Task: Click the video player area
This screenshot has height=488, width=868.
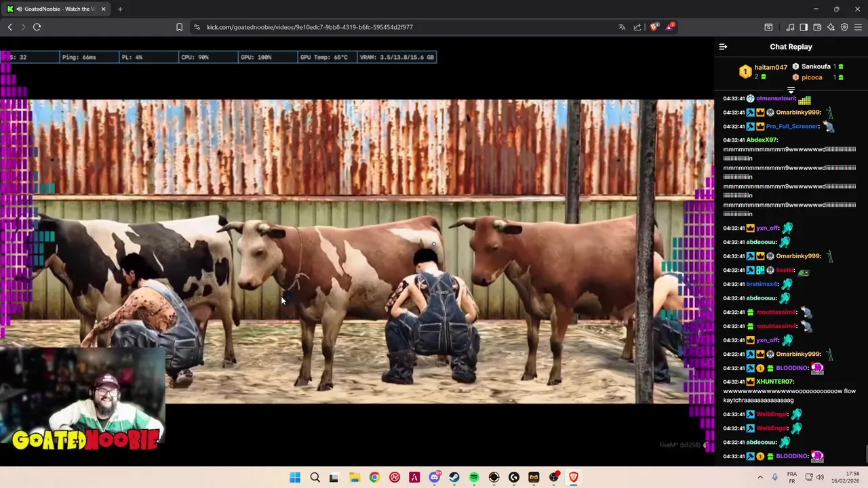Action: click(x=357, y=251)
